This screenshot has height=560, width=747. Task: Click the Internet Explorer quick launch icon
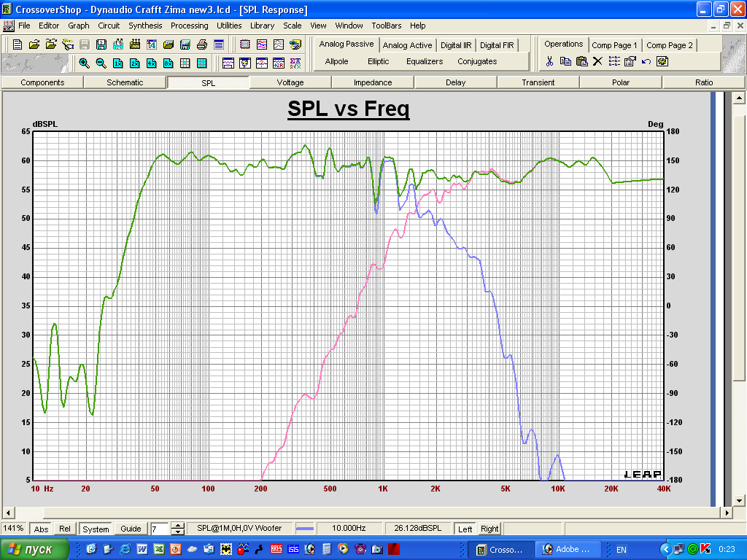click(x=125, y=550)
